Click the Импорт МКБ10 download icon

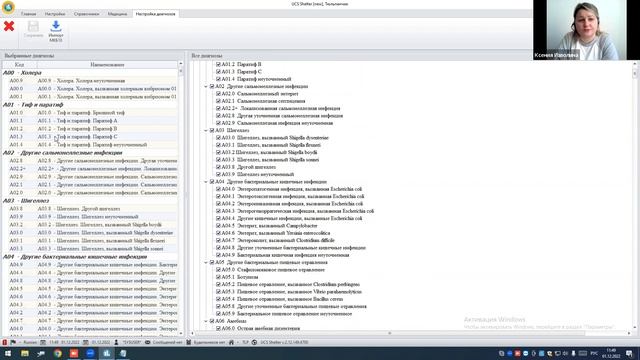(x=56, y=26)
